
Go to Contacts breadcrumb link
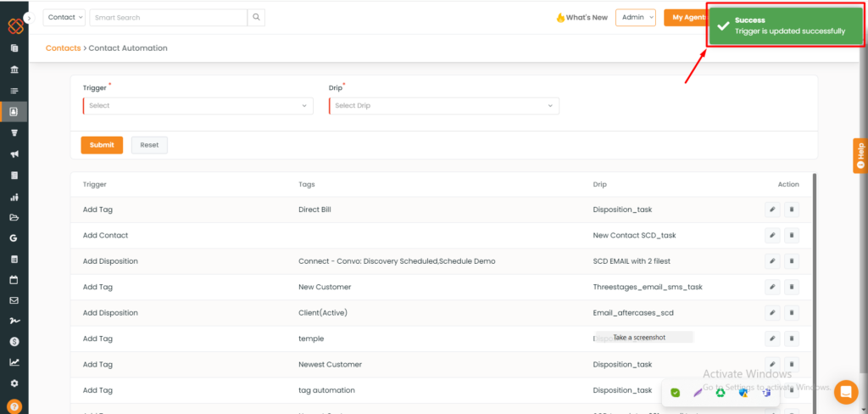[x=63, y=48]
